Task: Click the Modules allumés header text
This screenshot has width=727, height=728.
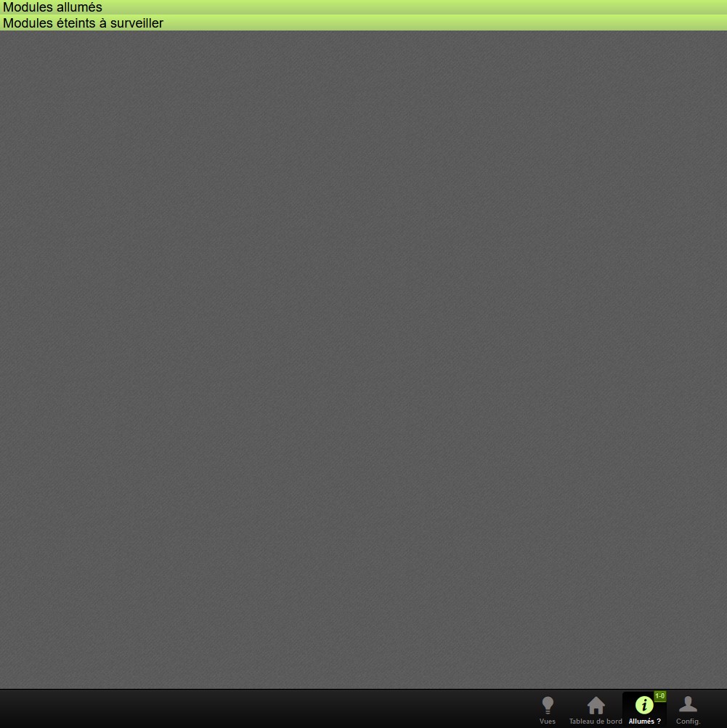Action: point(52,7)
